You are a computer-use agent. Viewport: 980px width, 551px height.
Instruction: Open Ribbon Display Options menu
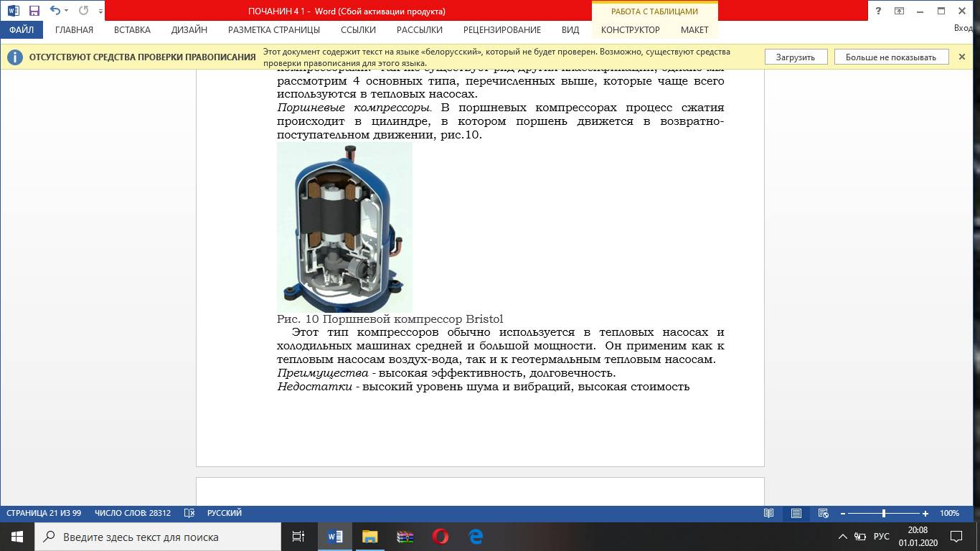pos(899,11)
